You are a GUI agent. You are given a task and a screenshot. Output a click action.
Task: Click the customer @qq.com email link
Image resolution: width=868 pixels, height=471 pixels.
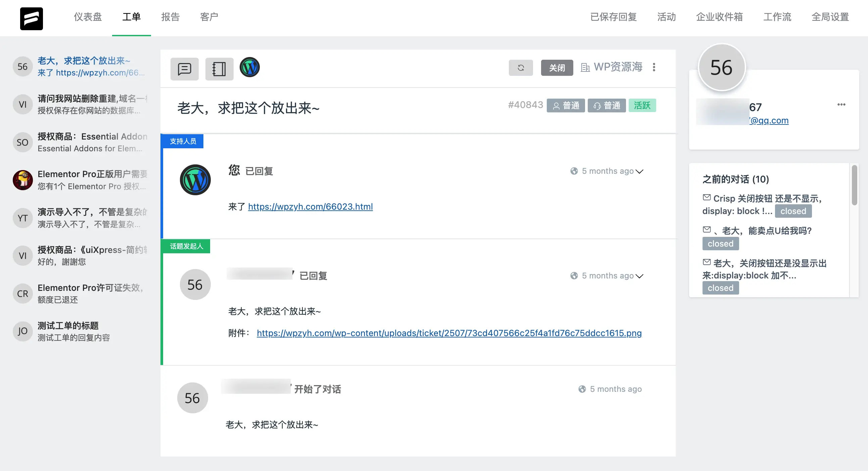[x=769, y=120]
